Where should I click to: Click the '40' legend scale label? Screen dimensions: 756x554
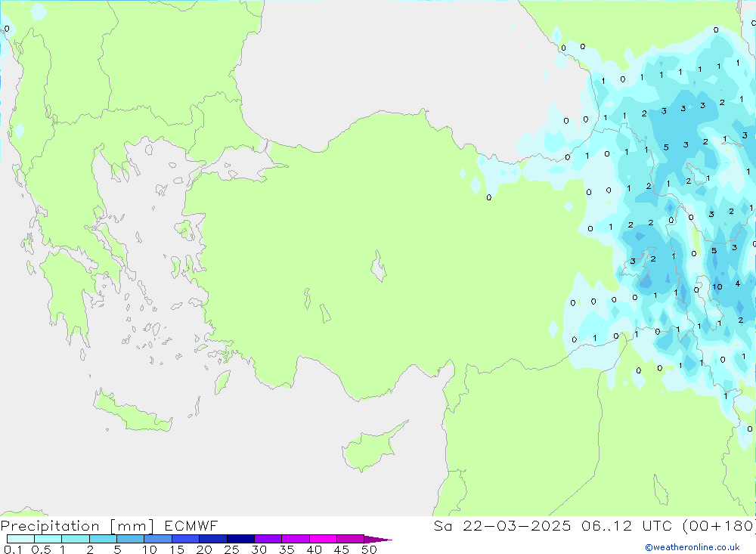(x=314, y=549)
